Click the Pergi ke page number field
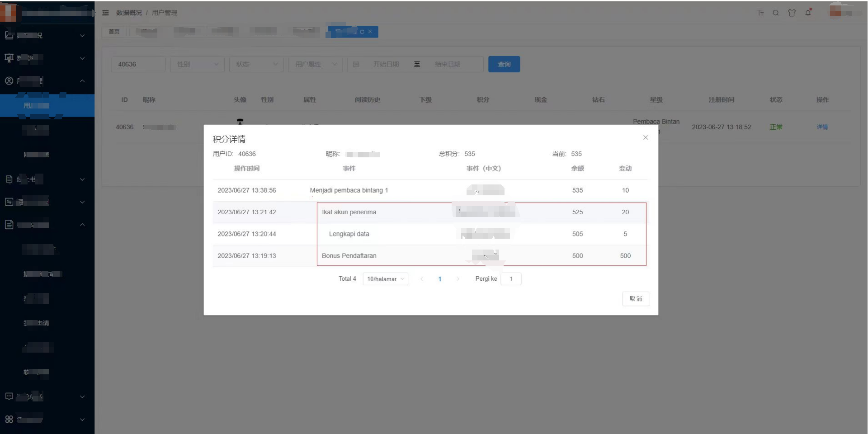This screenshot has width=868, height=434. point(511,279)
